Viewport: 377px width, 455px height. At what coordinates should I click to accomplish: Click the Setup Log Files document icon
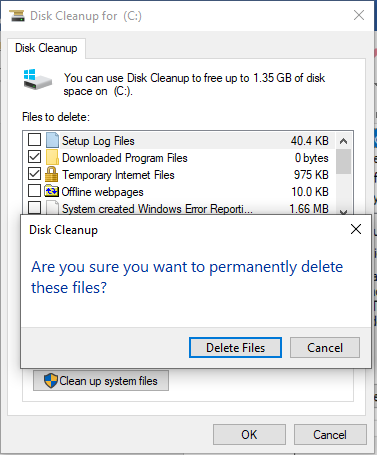coord(52,140)
